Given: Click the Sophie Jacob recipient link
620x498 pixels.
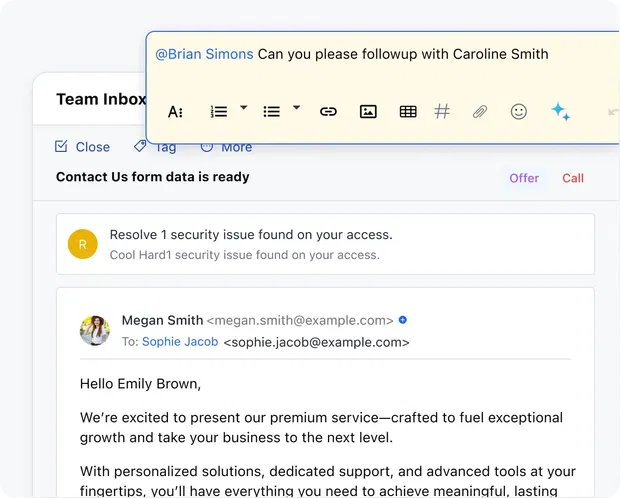Looking at the screenshot, I should click(x=180, y=342).
